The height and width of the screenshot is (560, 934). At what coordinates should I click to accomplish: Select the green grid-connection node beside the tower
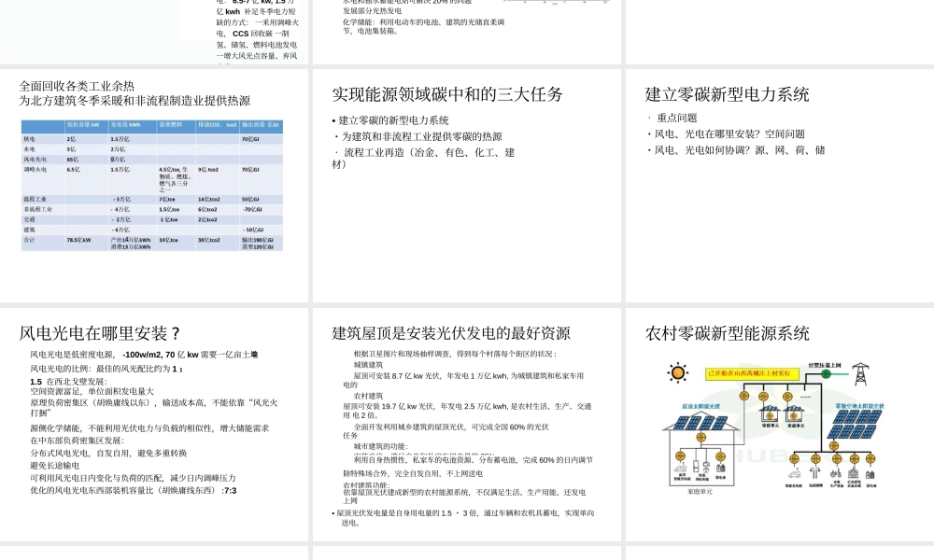(827, 373)
